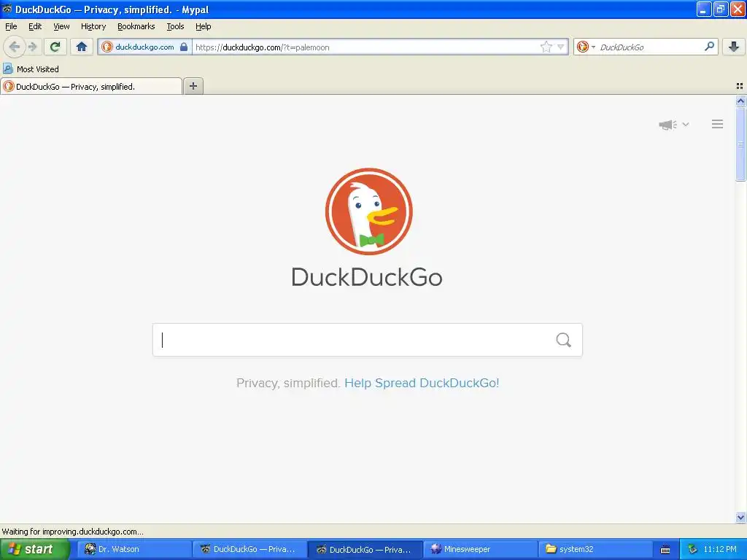
Task: Bookmark this page with the star icon
Action: 546,47
